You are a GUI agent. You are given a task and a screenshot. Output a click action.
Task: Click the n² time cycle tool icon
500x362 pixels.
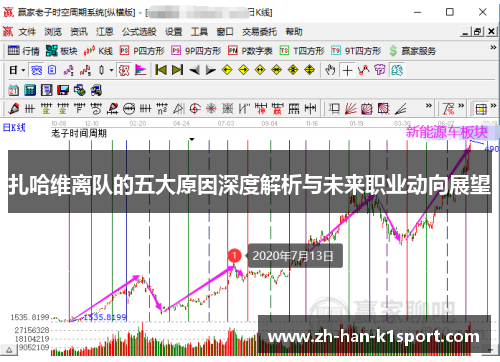click(x=162, y=109)
